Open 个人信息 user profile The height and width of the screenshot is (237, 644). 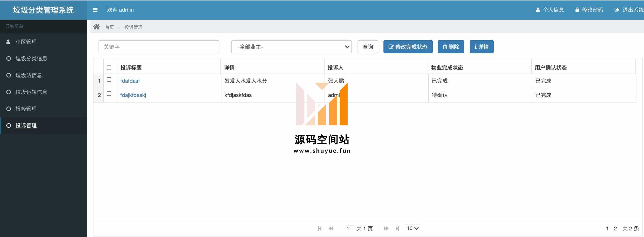550,10
